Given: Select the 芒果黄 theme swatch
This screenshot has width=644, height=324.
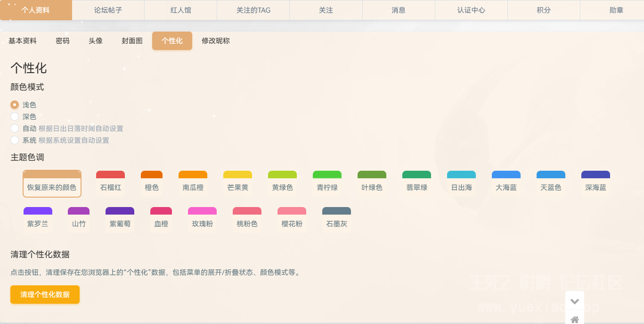Looking at the screenshot, I should [x=238, y=183].
